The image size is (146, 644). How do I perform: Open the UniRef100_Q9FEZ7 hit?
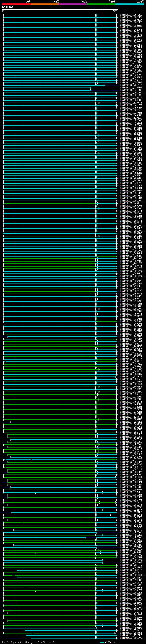(x=131, y=20)
